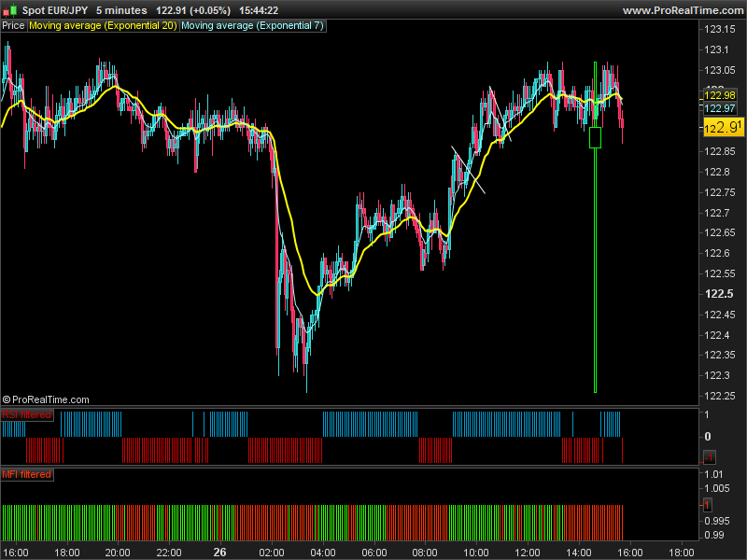Image resolution: width=747 pixels, height=560 pixels.
Task: Select the Exponential 7 moving average label
Action: pyautogui.click(x=252, y=26)
